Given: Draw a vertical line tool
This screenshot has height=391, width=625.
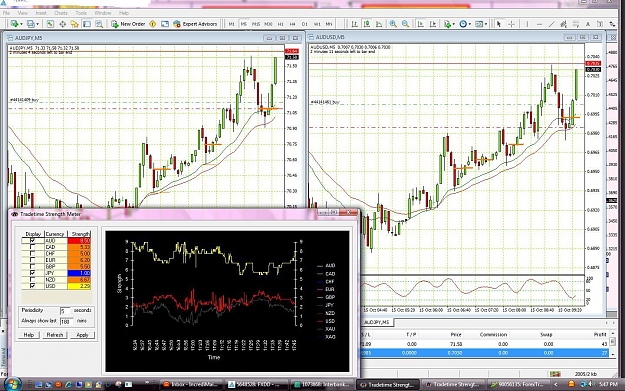Looking at the screenshot, I should pyautogui.click(x=527, y=24).
